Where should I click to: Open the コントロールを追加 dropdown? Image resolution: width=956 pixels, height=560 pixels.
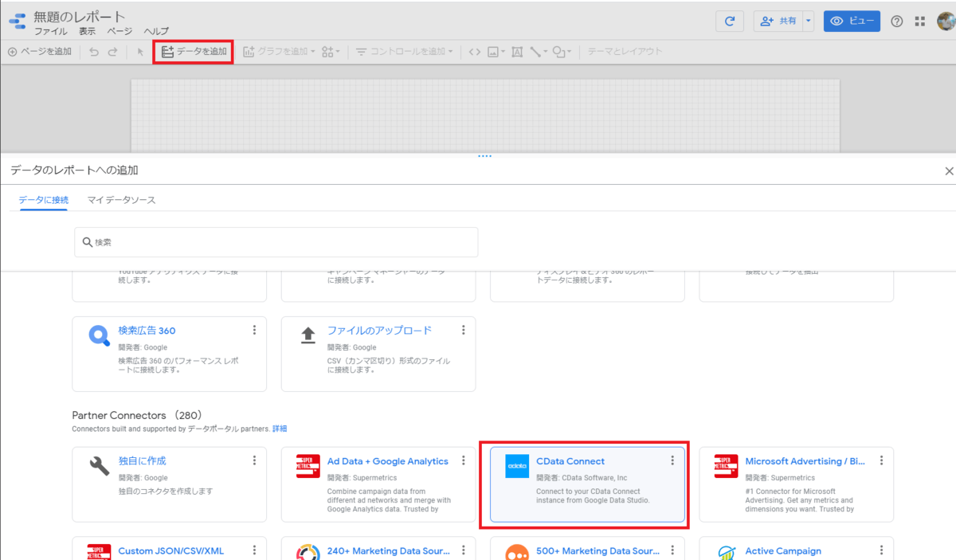(x=404, y=52)
